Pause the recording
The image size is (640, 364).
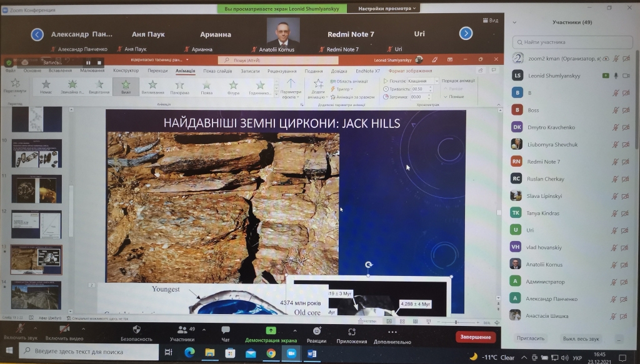pos(88,62)
